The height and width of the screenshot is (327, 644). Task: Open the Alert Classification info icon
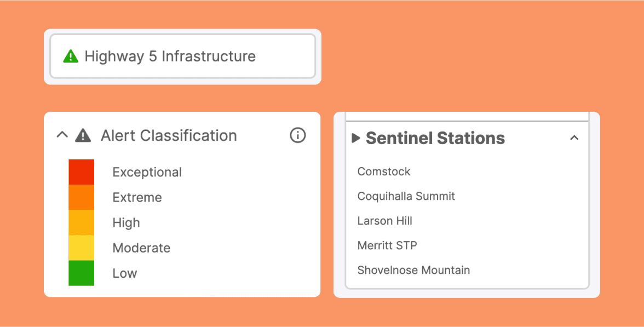pyautogui.click(x=297, y=135)
